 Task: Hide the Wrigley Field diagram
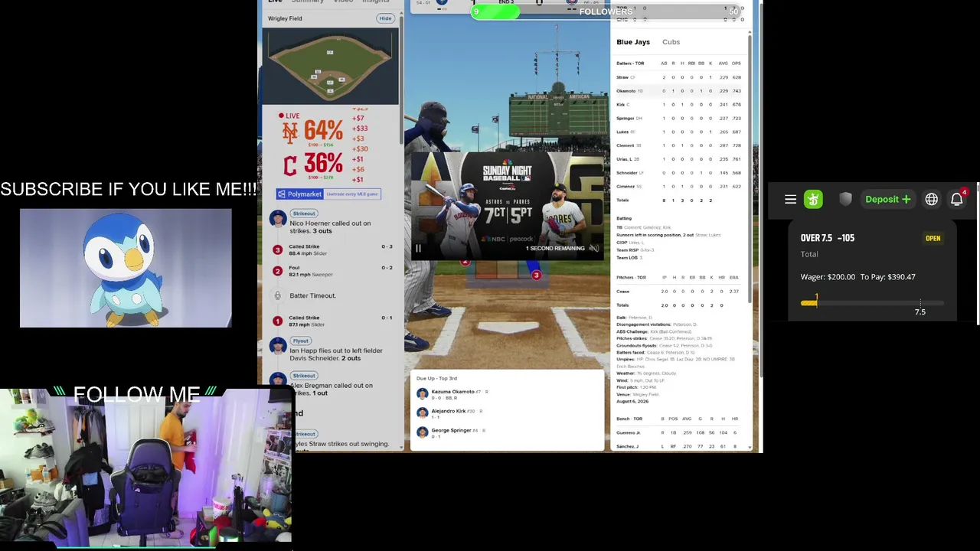(385, 18)
